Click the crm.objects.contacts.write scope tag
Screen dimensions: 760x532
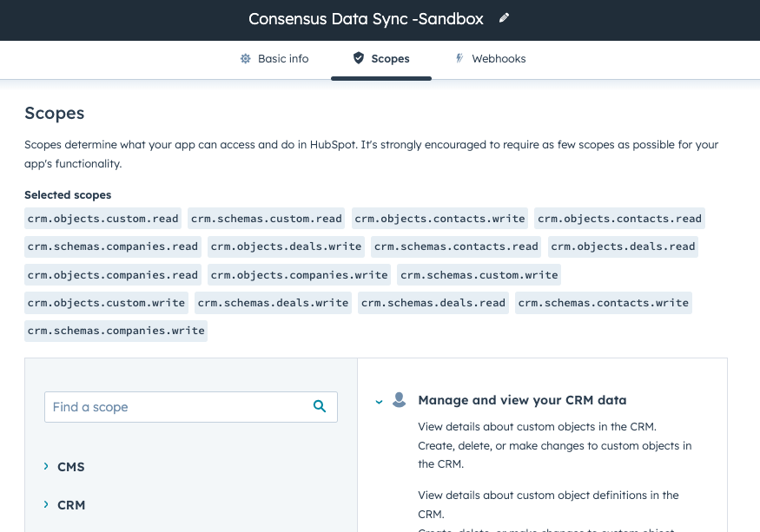click(x=439, y=219)
